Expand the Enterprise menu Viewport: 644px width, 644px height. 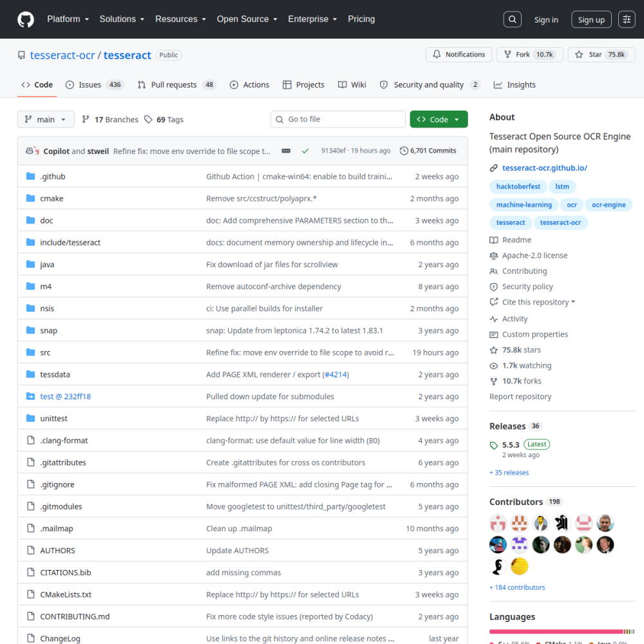[x=312, y=19]
